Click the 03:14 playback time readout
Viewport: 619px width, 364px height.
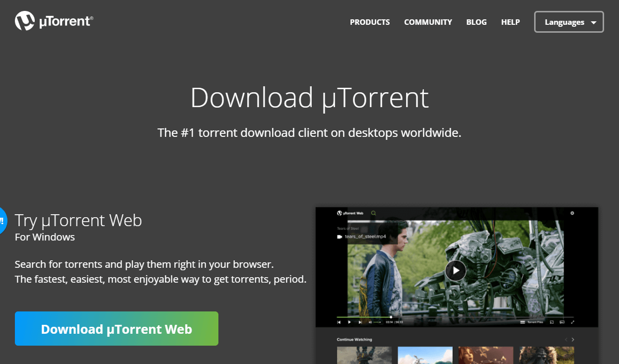point(389,322)
